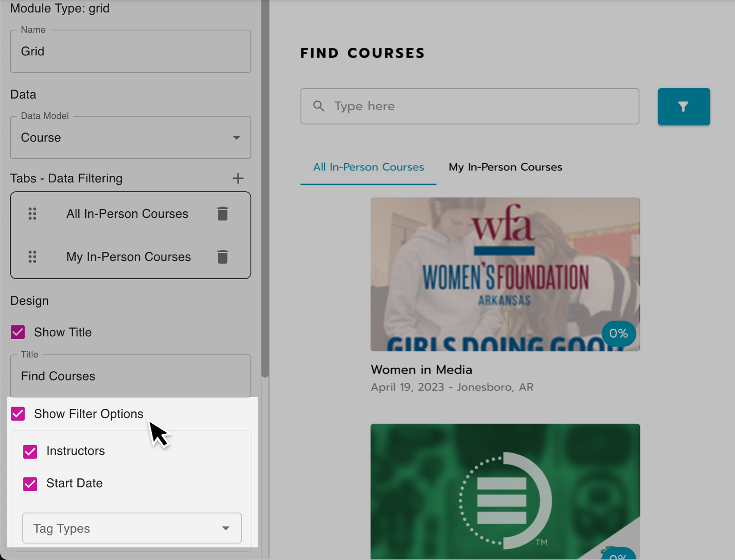The width and height of the screenshot is (735, 560).
Task: Toggle the Show Filter Options checkbox
Action: coord(18,414)
